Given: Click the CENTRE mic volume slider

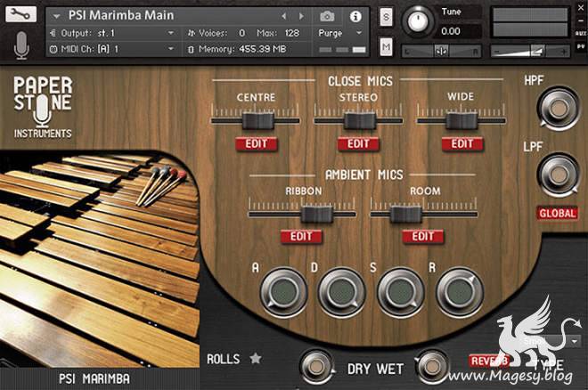Looking at the screenshot, I should (x=258, y=120).
